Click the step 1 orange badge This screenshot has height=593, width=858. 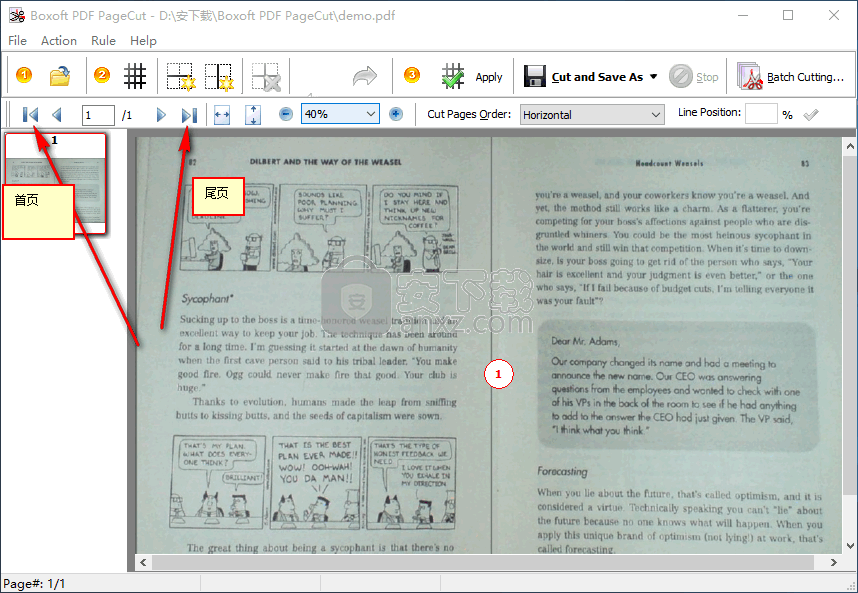pyautogui.click(x=24, y=75)
